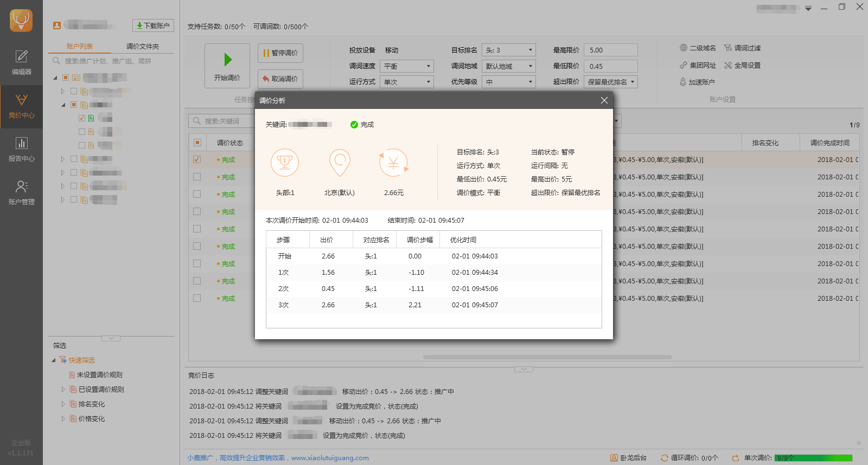Open the 调词速度 dropdown showing 平衡
The width and height of the screenshot is (868, 465).
(407, 66)
